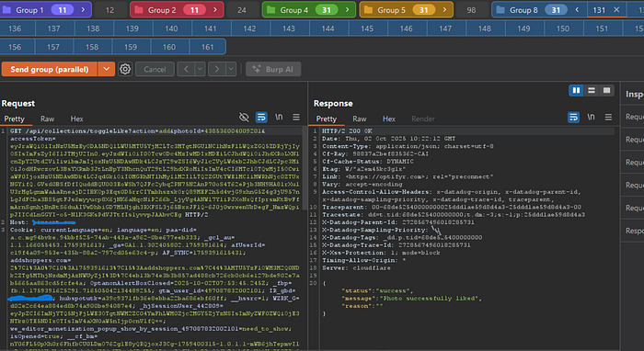Screen dimensions: 644x351
Task: Select tab 142
Action: (x=249, y=28)
